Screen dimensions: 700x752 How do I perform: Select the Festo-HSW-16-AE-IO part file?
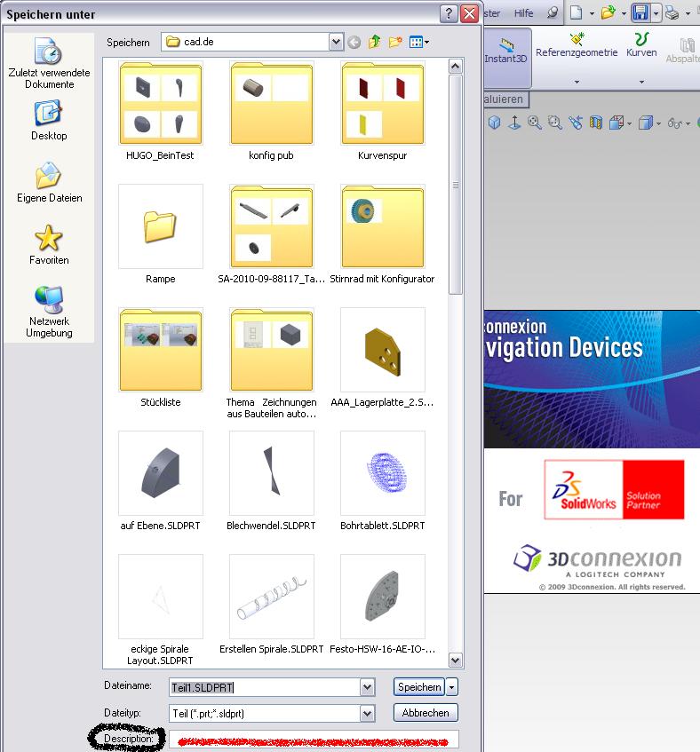pos(382,605)
